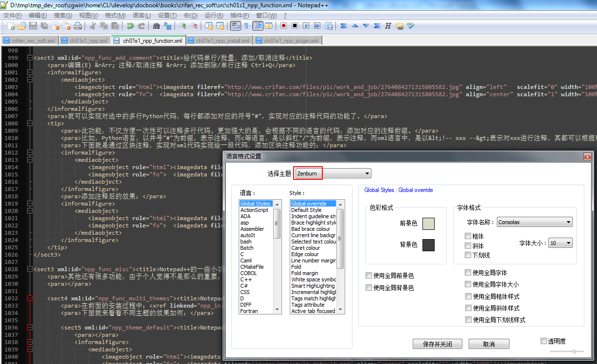Collapse red fold marker at line 1032
Image resolution: width=597 pixels, height=364 pixels.
coord(30,298)
